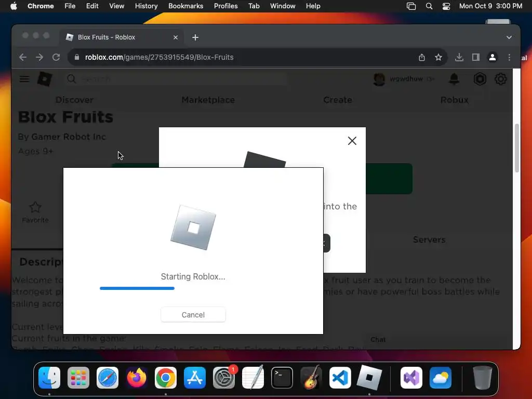Close the Blox Fruits tab
The image size is (532, 399).
point(176,37)
